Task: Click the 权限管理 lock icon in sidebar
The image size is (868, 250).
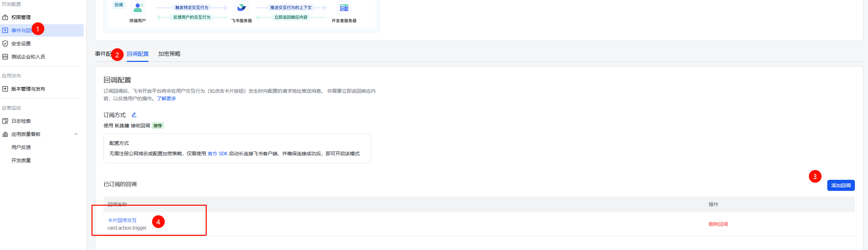Action: pyautogui.click(x=5, y=17)
